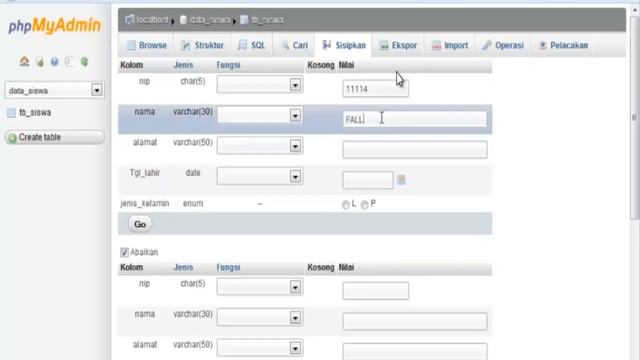
Task: Click the nama value field containing FALL
Action: click(x=415, y=119)
